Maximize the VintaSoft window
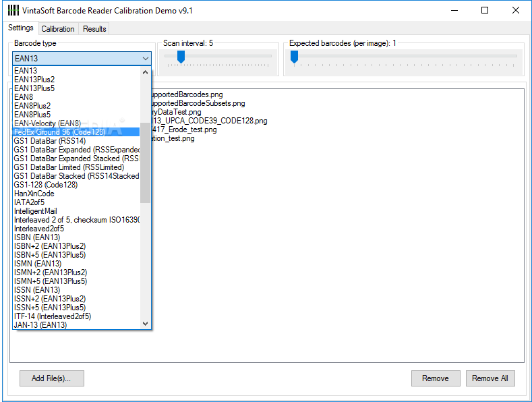The image size is (532, 402). pos(485,10)
